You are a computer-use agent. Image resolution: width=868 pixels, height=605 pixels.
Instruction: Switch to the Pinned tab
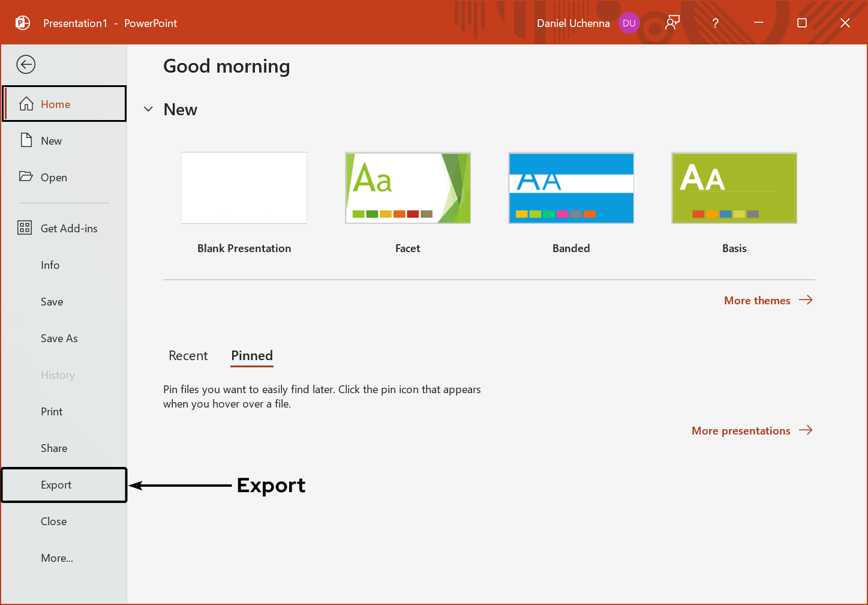[x=251, y=355]
